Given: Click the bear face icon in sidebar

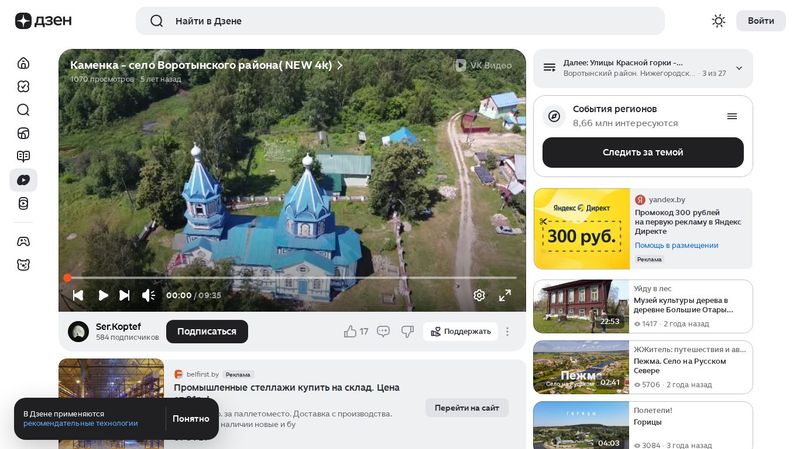Looking at the screenshot, I should (23, 265).
